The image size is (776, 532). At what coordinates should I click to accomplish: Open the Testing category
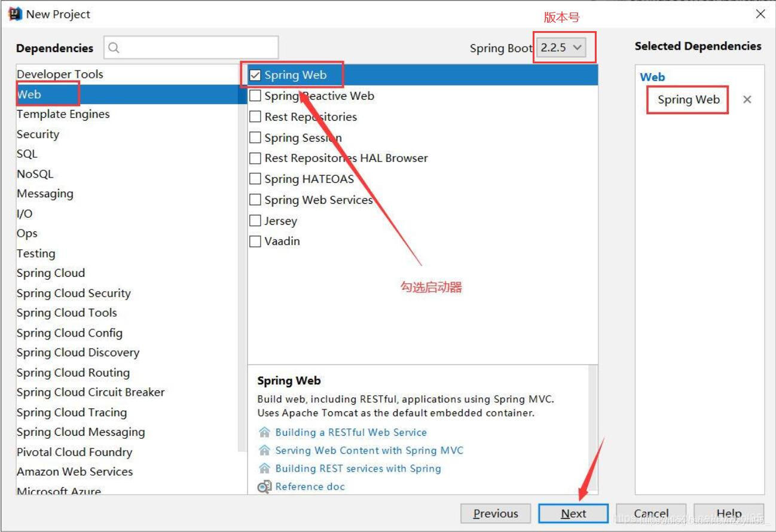click(x=127, y=253)
